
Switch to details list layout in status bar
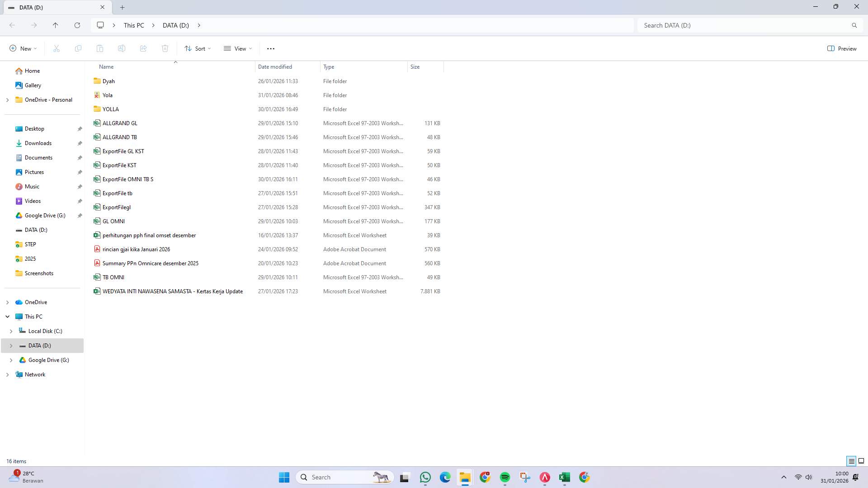pyautogui.click(x=852, y=461)
